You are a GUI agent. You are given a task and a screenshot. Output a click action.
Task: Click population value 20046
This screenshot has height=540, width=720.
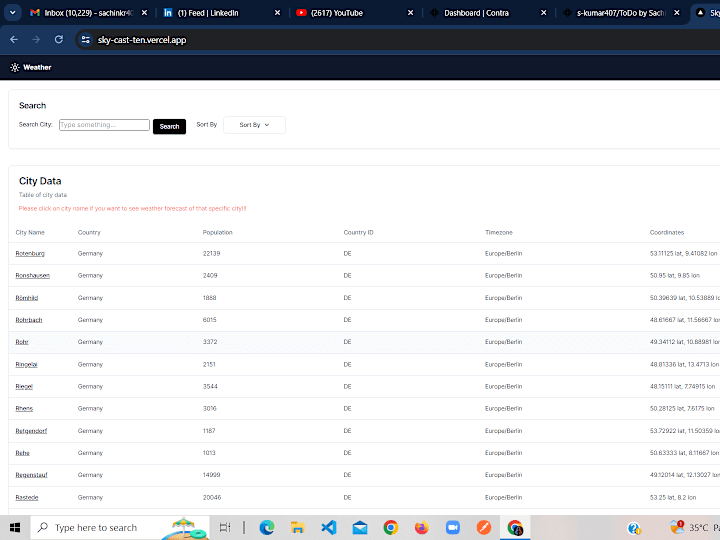click(x=212, y=498)
